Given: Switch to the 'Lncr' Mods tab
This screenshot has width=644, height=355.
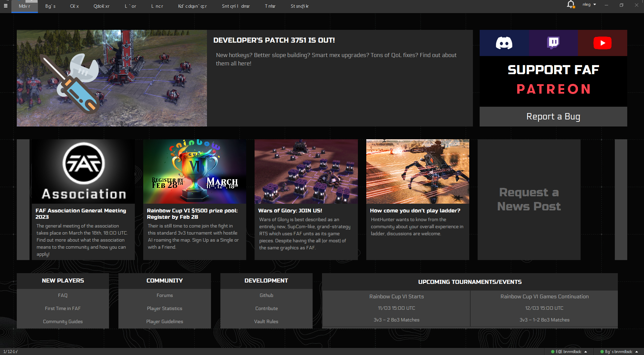Looking at the screenshot, I should click(x=157, y=6).
